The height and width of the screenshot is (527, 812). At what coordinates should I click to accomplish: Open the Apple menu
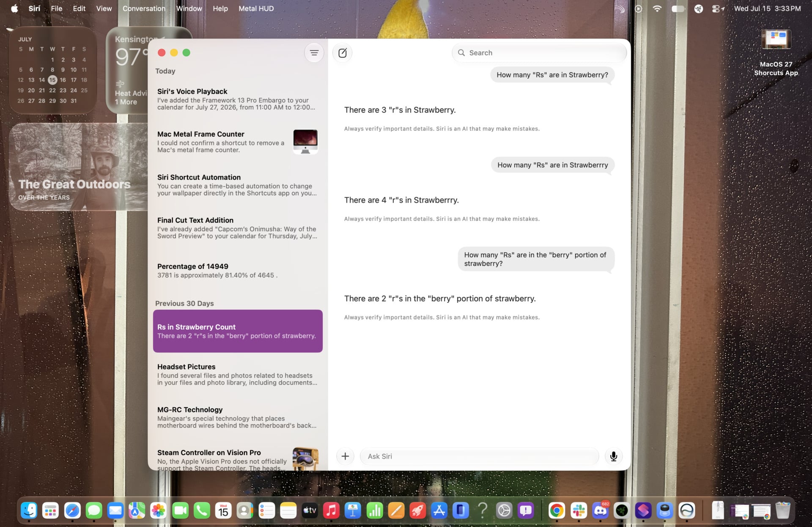tap(14, 8)
